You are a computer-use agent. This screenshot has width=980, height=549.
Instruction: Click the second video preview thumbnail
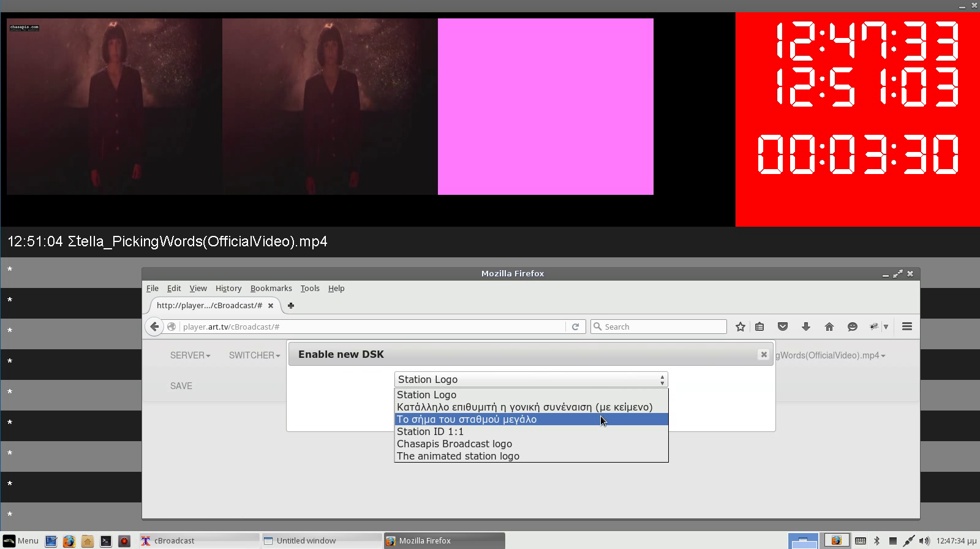tap(330, 107)
